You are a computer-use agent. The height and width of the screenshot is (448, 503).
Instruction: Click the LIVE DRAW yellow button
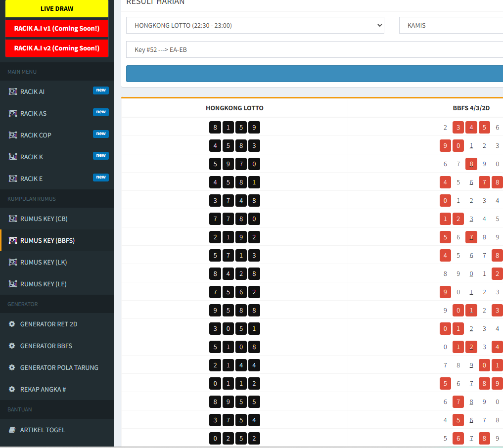pyautogui.click(x=57, y=9)
